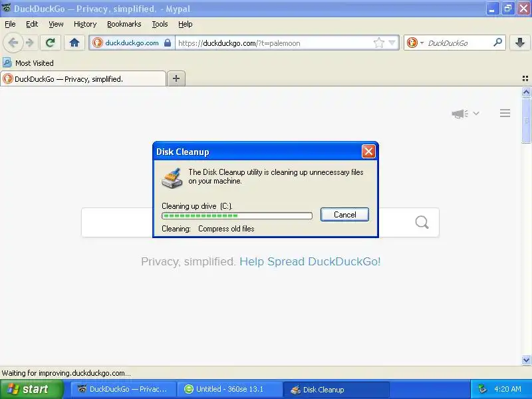Screen dimensions: 532x399
Task: Open the Bookmarks menu
Action: 124,24
